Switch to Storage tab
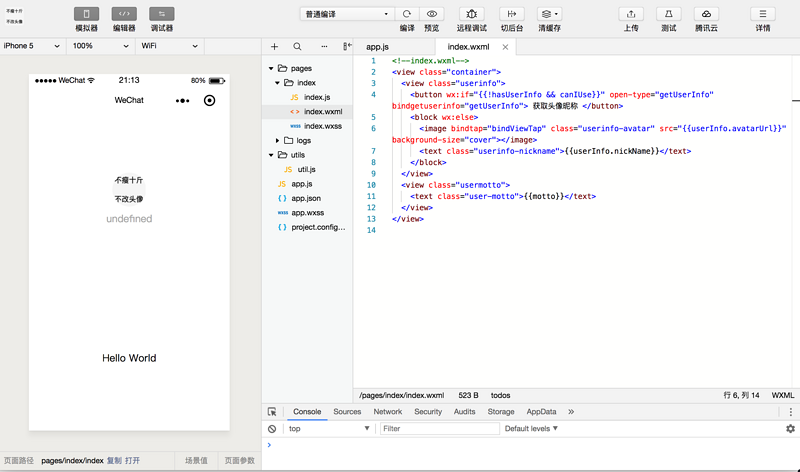This screenshot has width=800, height=472. pyautogui.click(x=501, y=412)
